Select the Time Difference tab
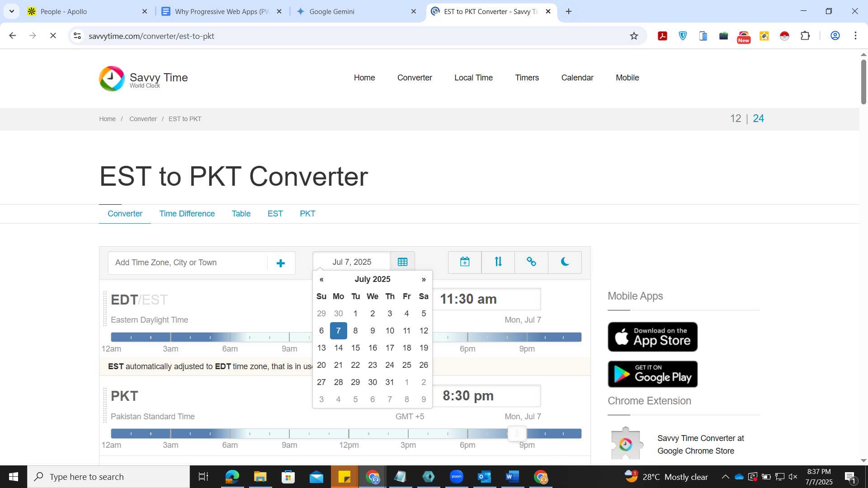Image resolution: width=868 pixels, height=488 pixels. 187,214
